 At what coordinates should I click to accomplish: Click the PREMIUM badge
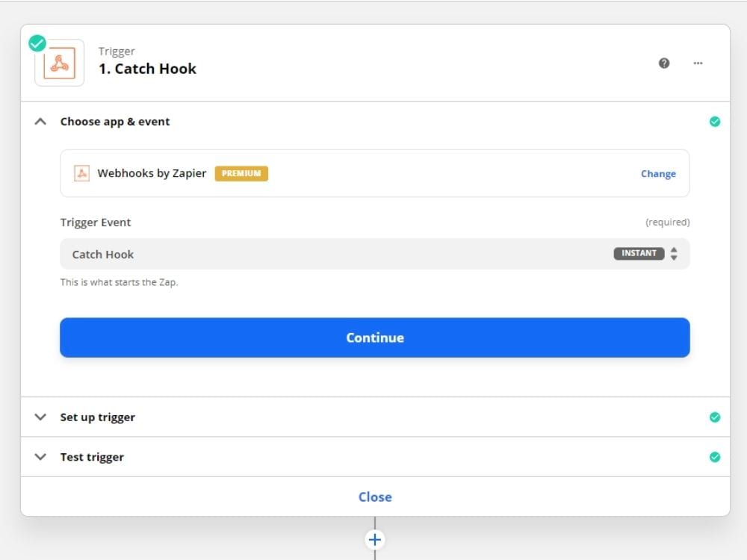point(241,173)
